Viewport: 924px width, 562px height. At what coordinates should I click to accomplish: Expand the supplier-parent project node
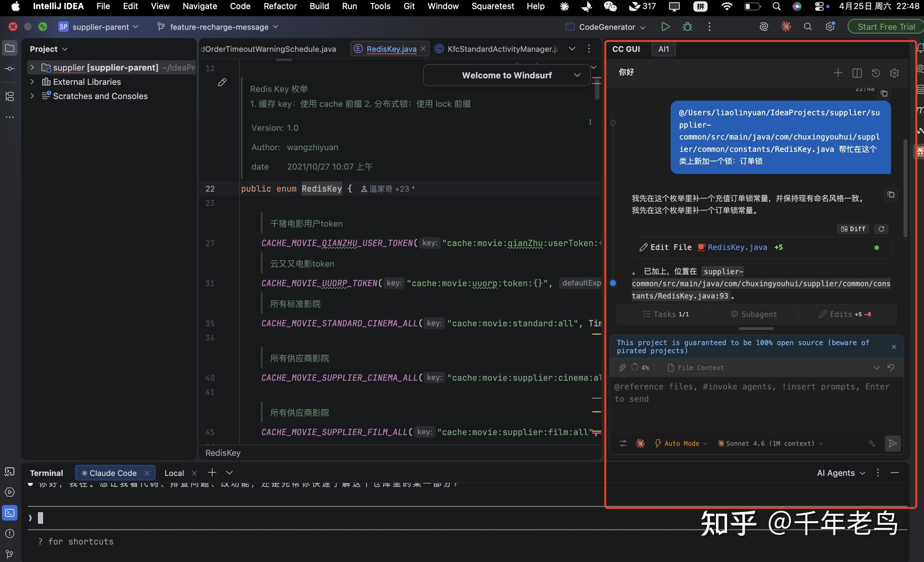(32, 67)
